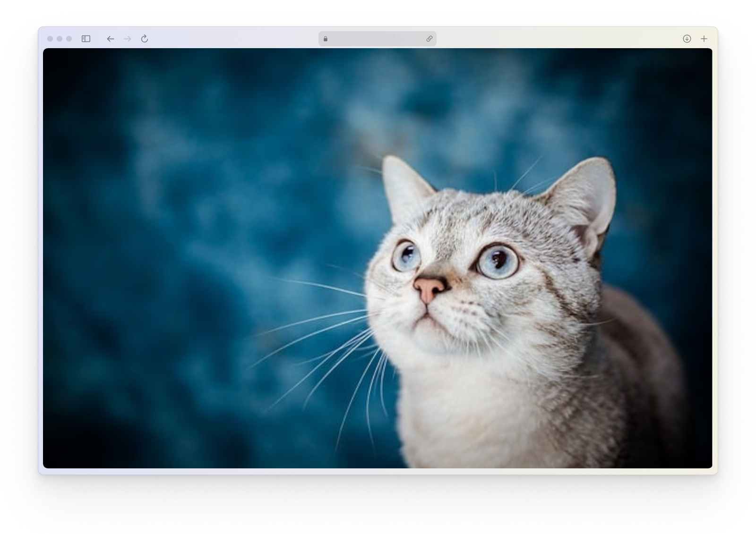The height and width of the screenshot is (534, 756).
Task: Click the link icon in the address bar
Action: [428, 39]
